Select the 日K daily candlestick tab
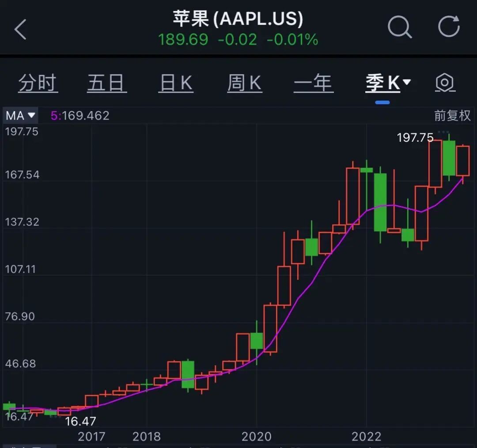The width and height of the screenshot is (477, 448). [x=176, y=83]
